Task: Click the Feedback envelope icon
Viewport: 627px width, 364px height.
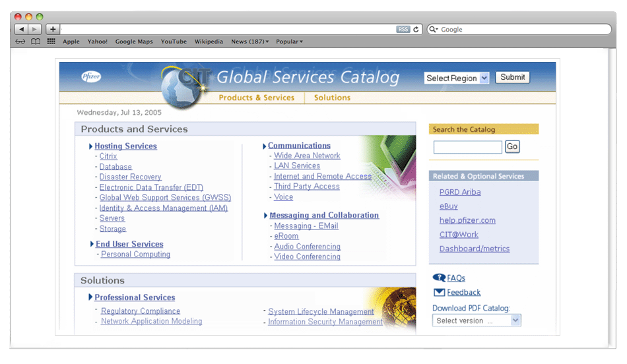Action: 438,292
